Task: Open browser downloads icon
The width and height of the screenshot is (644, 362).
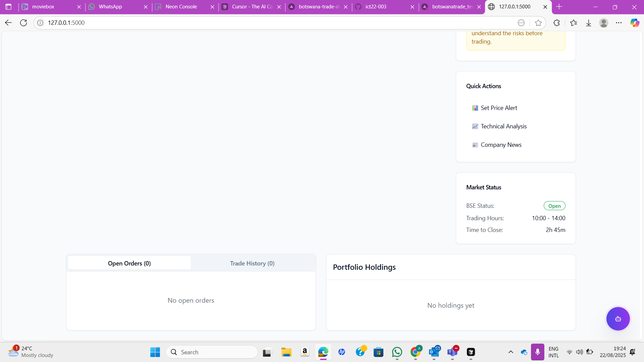Action: point(589,23)
